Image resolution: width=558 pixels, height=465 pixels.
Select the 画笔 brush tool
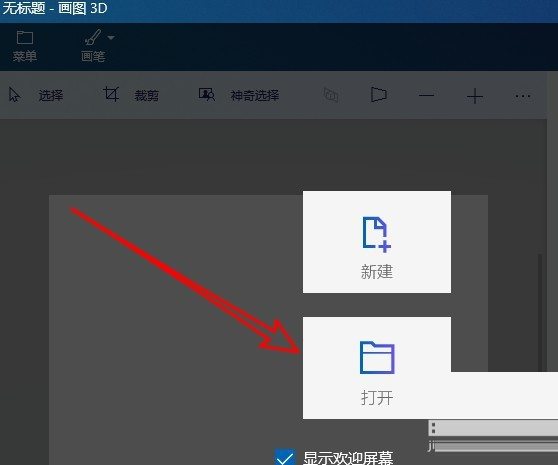[x=92, y=47]
